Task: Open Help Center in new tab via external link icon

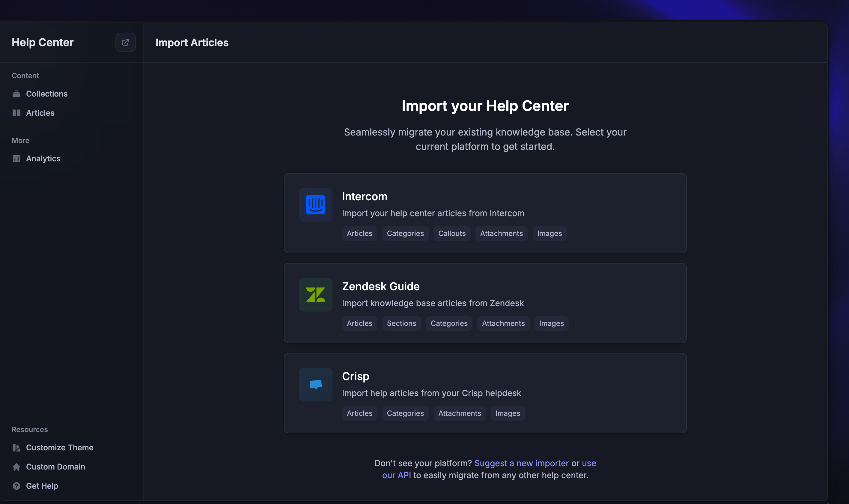Action: 125,42
